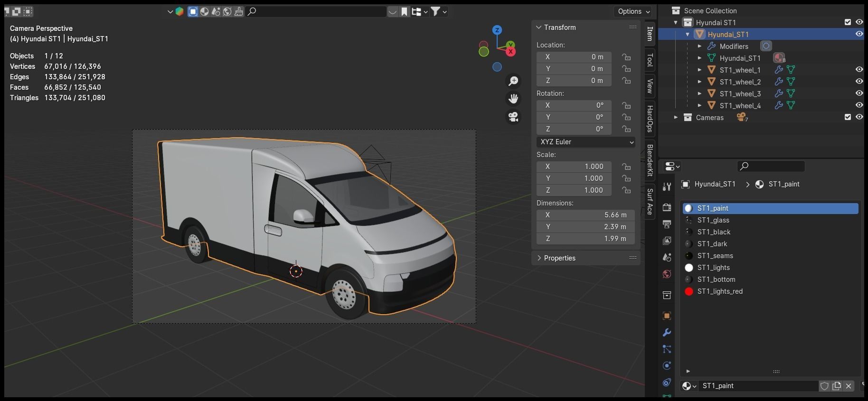Open the Particles properties tab icon
868x401 pixels.
tap(667, 349)
